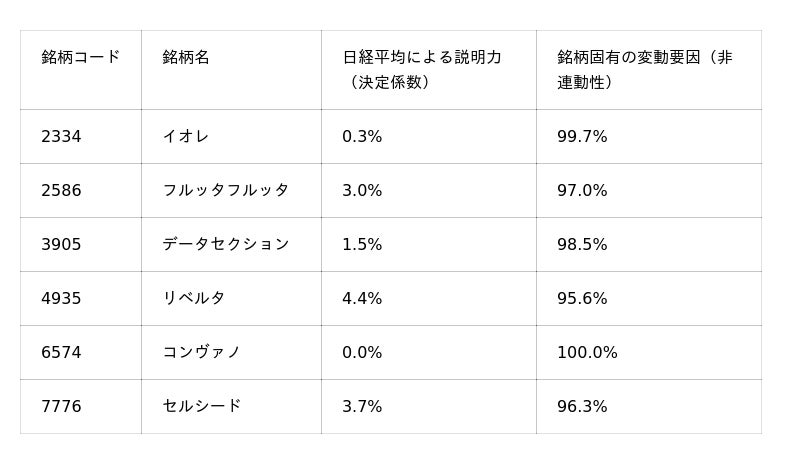The width and height of the screenshot is (800, 464).
Task: Select the セルシード name cell
Action: [x=201, y=407]
